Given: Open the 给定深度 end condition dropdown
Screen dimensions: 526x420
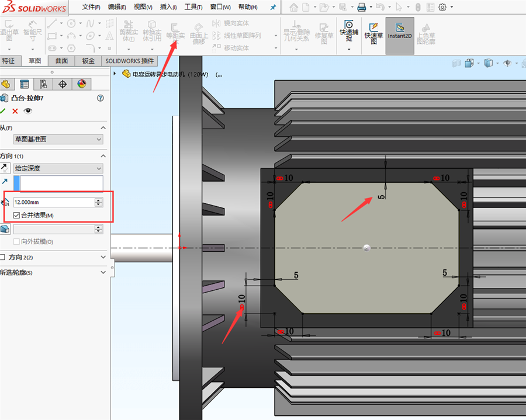Looking at the screenshot, I should (58, 168).
